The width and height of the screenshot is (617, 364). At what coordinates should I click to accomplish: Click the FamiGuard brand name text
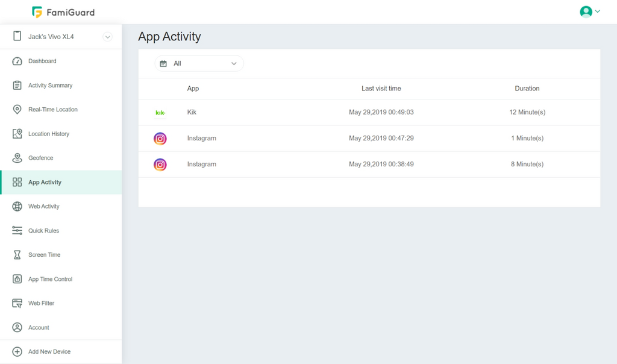70,13
